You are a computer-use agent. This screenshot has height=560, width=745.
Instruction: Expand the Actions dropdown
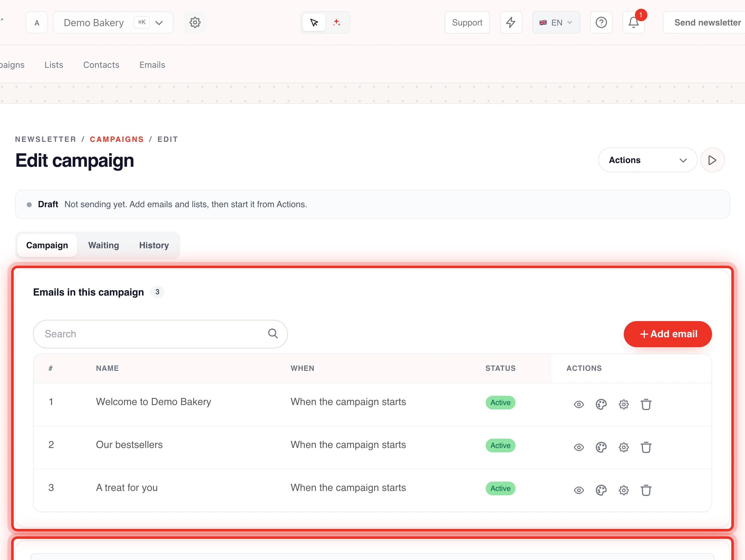(x=647, y=160)
